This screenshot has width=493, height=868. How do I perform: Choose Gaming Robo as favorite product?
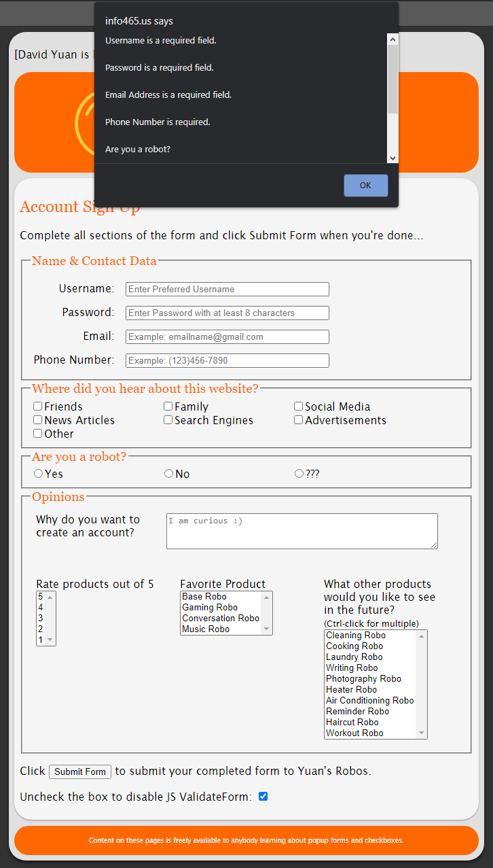click(x=221, y=608)
